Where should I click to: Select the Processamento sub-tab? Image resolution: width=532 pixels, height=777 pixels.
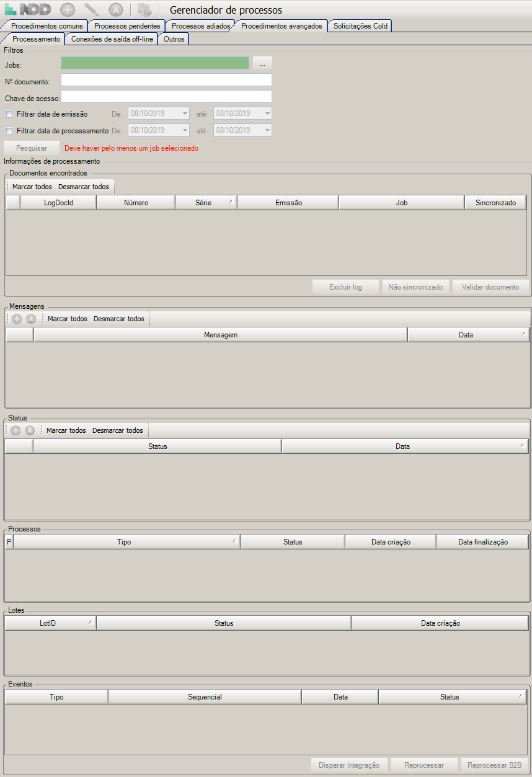point(36,39)
